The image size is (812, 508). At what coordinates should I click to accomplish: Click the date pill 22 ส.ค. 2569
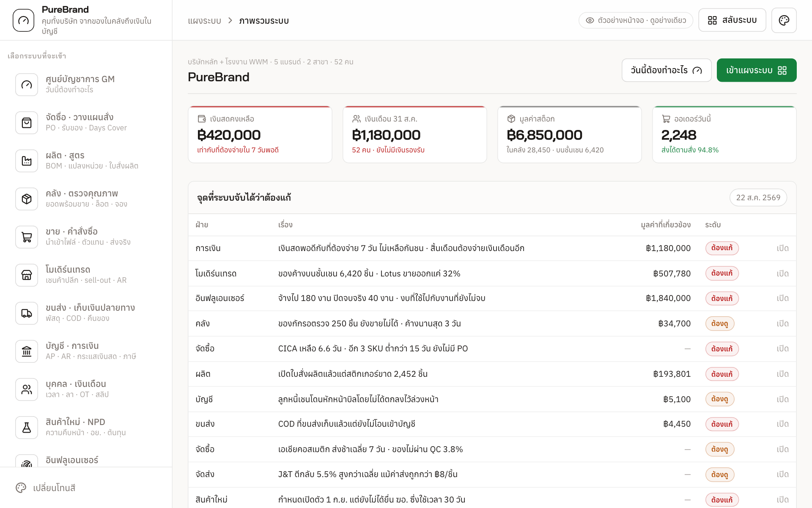(x=758, y=198)
